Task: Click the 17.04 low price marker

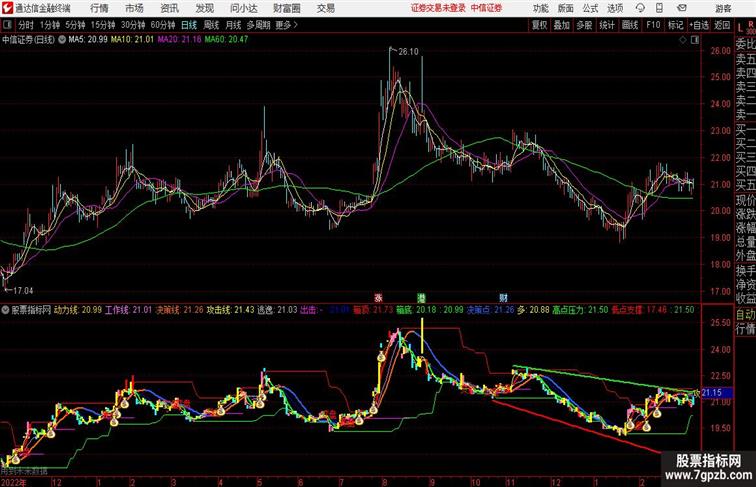Action: point(23,291)
